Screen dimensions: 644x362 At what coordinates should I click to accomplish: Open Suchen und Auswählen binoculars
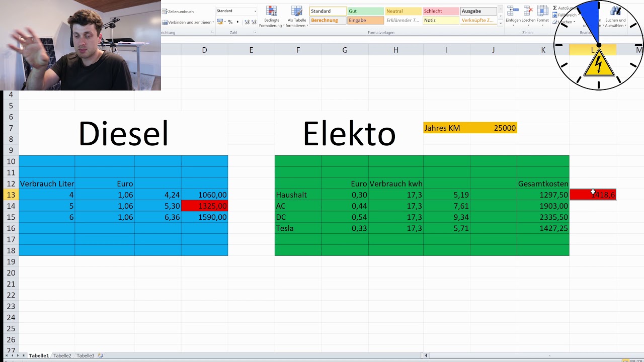point(615,17)
